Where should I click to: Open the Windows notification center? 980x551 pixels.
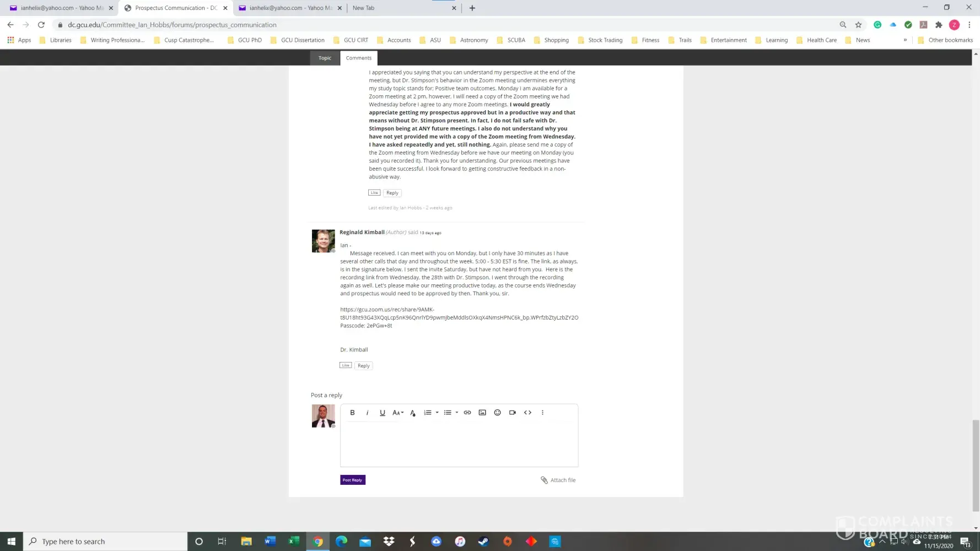coord(966,542)
